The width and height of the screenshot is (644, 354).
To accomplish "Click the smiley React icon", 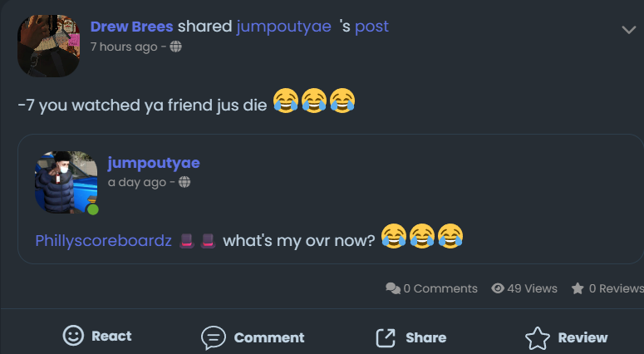I will (74, 336).
